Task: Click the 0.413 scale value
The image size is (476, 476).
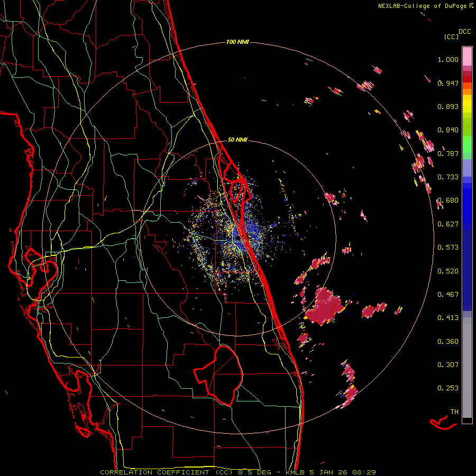Action: pos(448,318)
